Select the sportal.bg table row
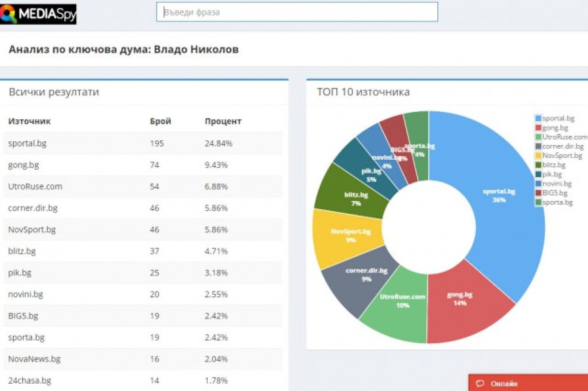This screenshot has width=588, height=391. click(143, 143)
